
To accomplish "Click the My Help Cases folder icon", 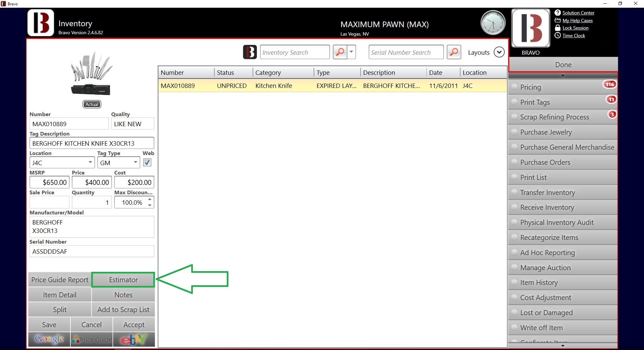I will coord(557,20).
